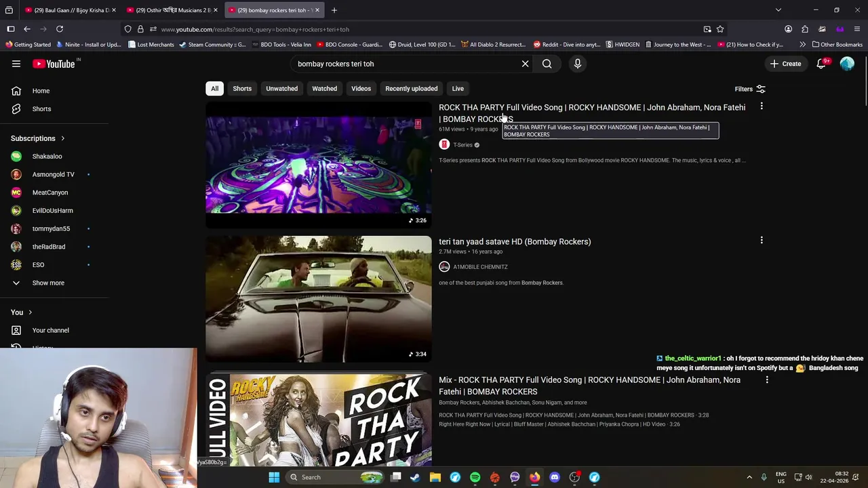Select the Unwatched filter chip
868x488 pixels.
[281, 89]
